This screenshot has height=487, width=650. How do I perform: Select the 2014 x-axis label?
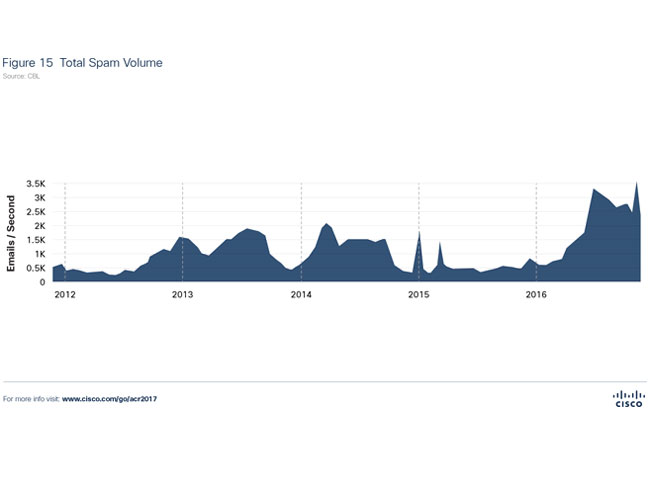pos(301,295)
